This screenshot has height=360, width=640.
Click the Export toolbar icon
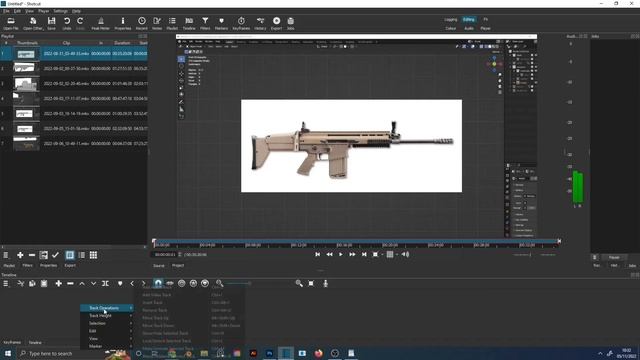tap(276, 23)
